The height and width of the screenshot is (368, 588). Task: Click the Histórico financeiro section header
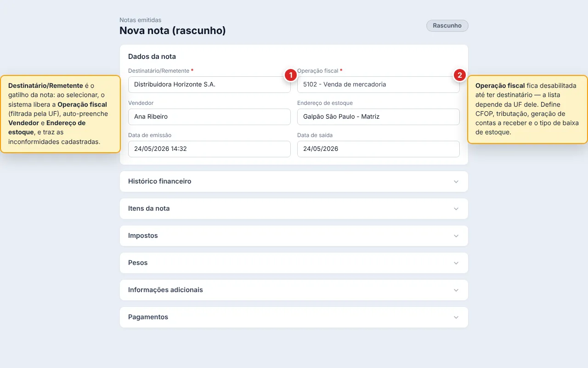[x=294, y=181]
